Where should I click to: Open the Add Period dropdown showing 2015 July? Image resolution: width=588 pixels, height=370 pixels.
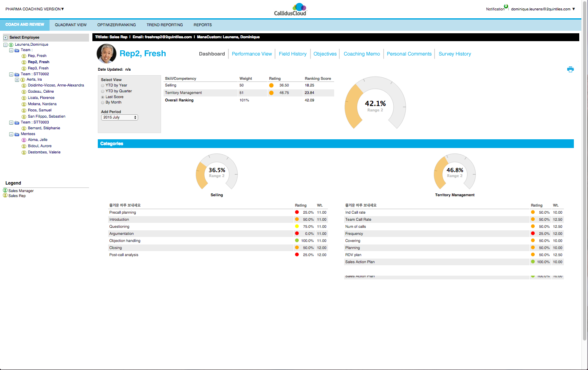pos(119,117)
